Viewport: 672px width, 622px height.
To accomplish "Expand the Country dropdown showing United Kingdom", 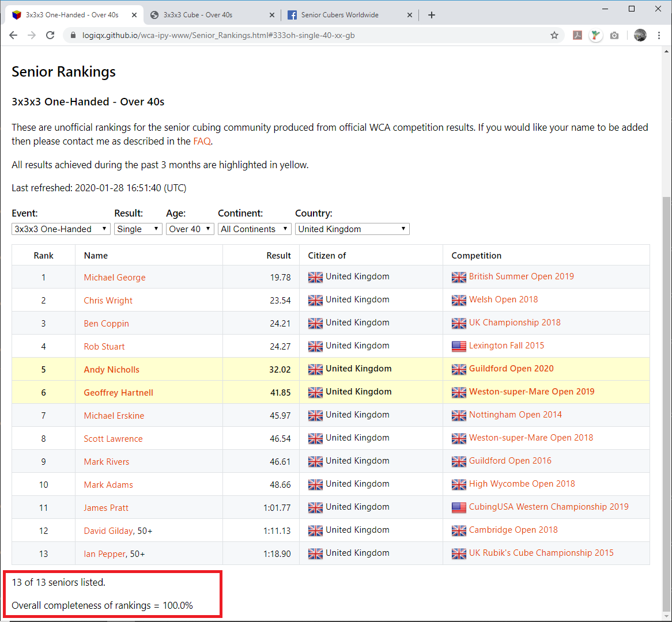I will [352, 229].
